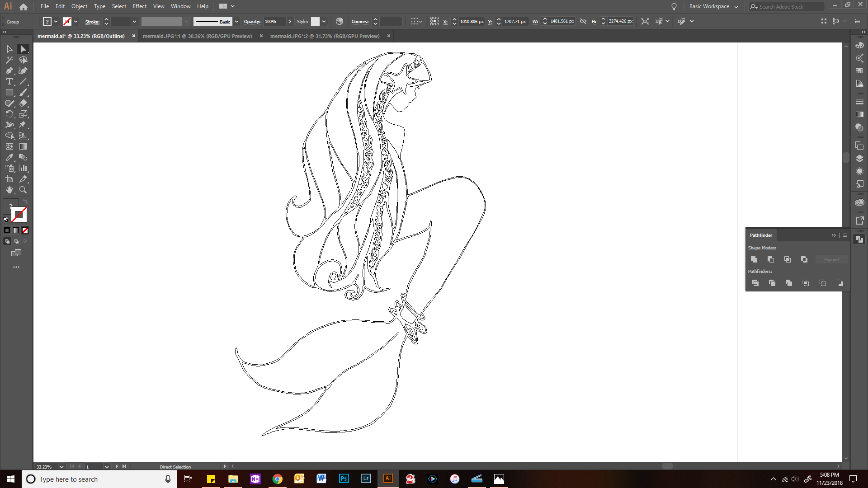Set fill to None below swatches
868x488 pixels.
(x=25, y=230)
